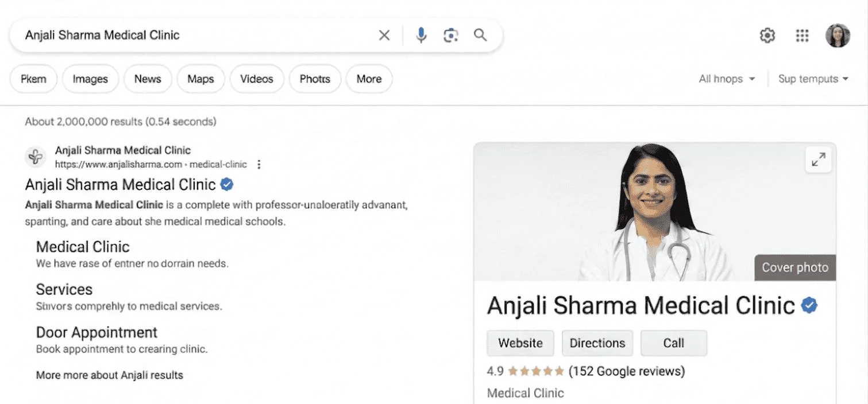Click the site name above the URL
The width and height of the screenshot is (868, 404).
point(123,150)
